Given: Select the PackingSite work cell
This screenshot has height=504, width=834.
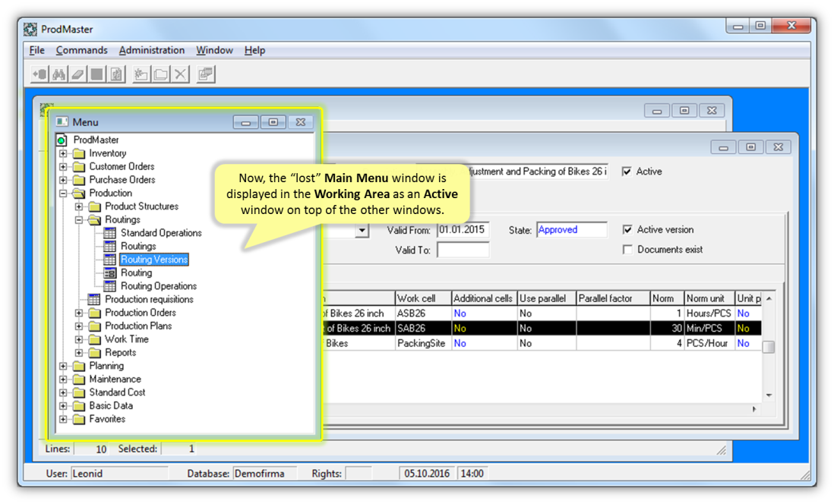Looking at the screenshot, I should point(423,343).
